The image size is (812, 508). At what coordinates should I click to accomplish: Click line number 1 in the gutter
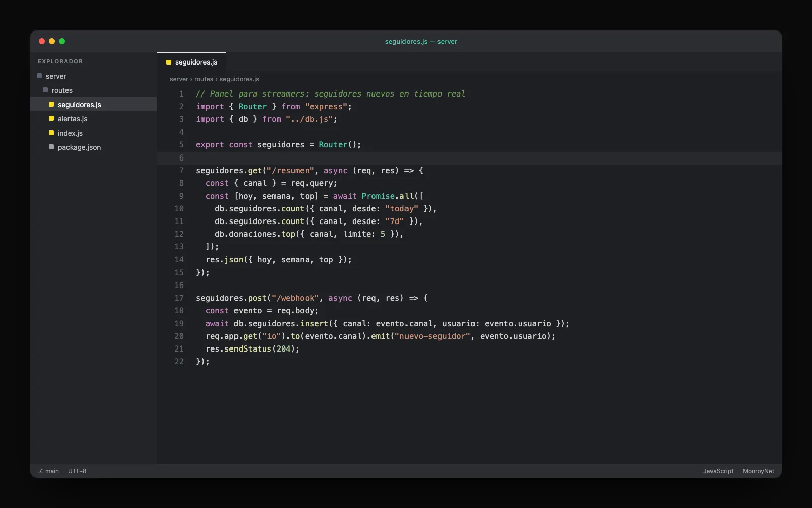point(181,94)
